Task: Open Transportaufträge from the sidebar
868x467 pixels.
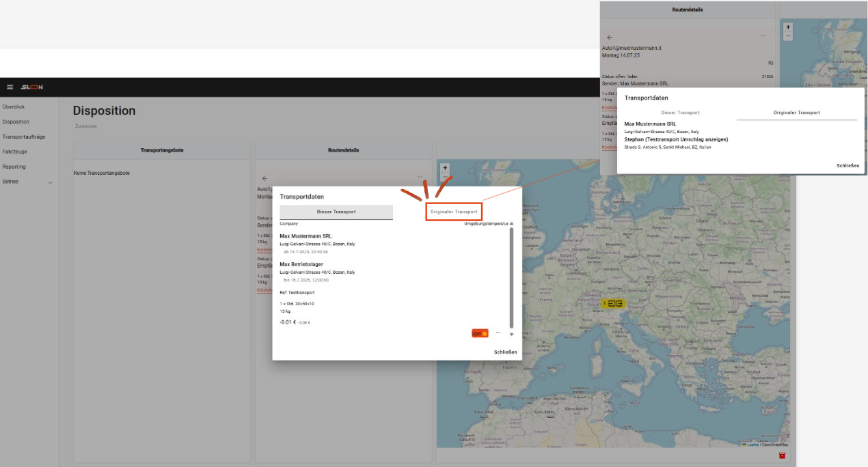Action: point(23,137)
